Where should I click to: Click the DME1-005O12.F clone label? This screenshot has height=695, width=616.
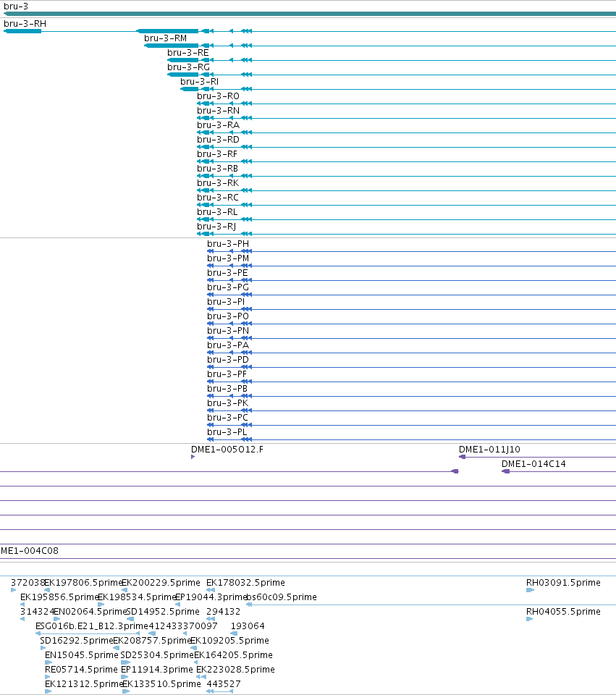pos(227,450)
